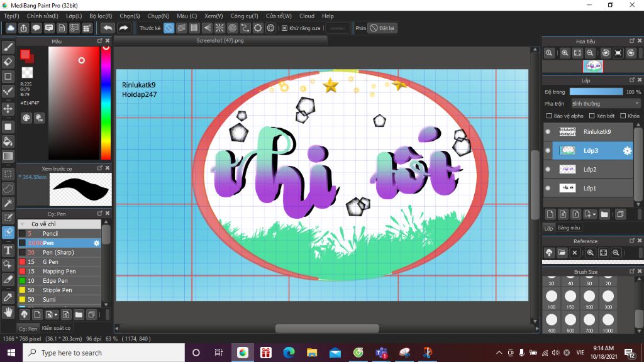Click the Redo arrow in toolbar

124,28
